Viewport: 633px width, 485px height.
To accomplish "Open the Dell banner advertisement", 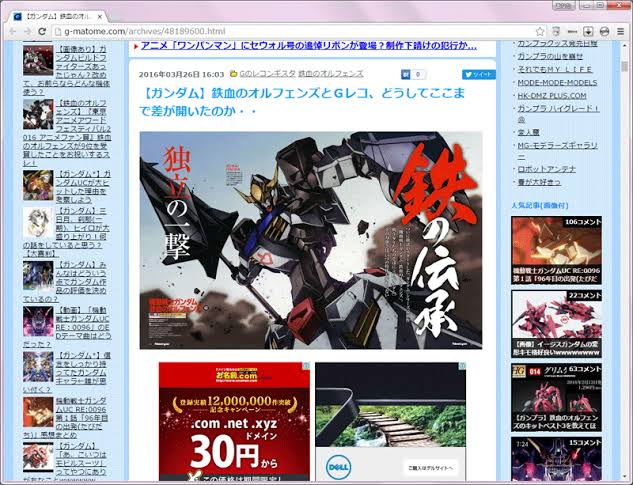I will (x=390, y=421).
